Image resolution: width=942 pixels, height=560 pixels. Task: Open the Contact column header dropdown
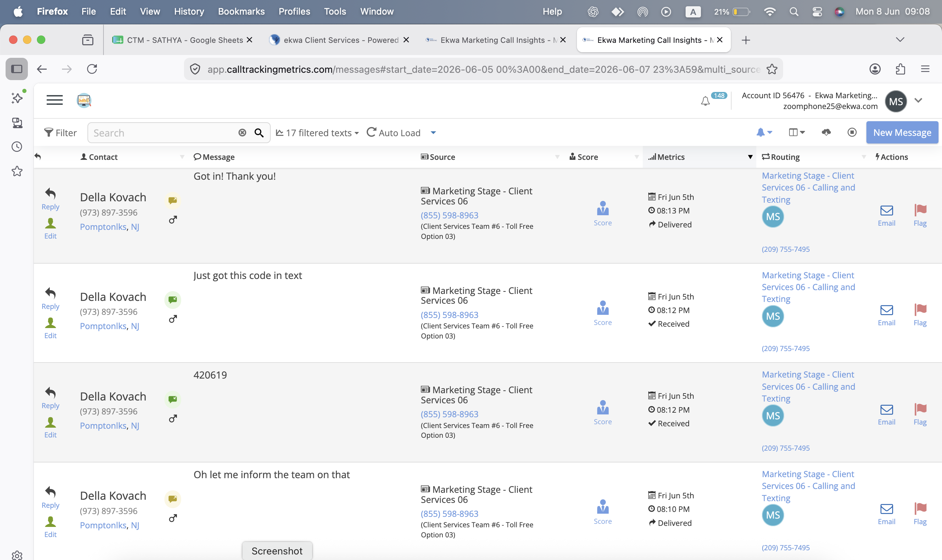pyautogui.click(x=182, y=157)
